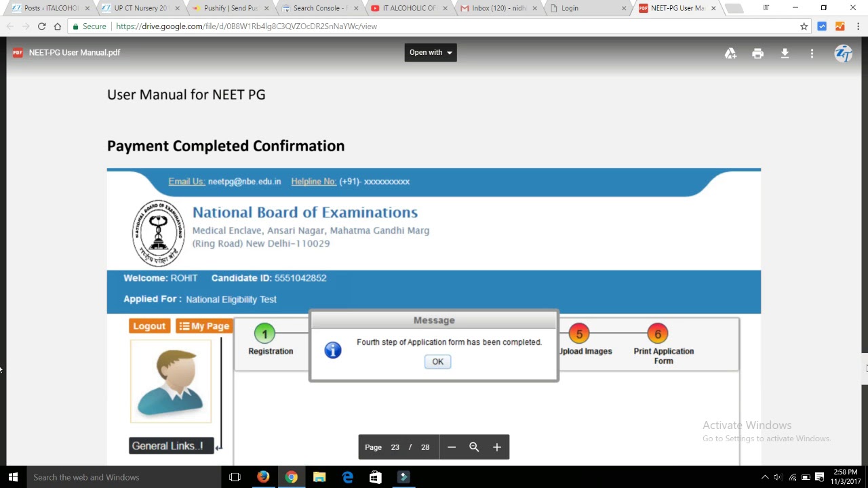
Task: Bookmark this page with star icon
Action: click(x=804, y=26)
